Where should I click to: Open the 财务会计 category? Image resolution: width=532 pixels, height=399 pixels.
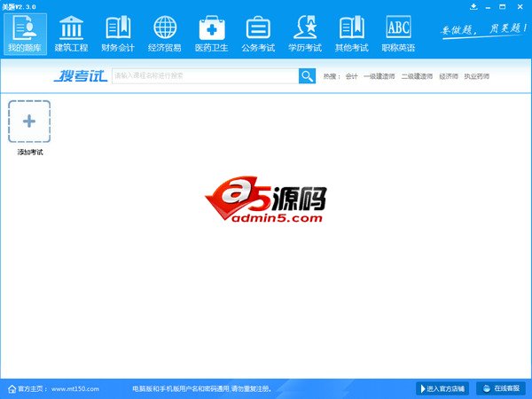tap(118, 34)
